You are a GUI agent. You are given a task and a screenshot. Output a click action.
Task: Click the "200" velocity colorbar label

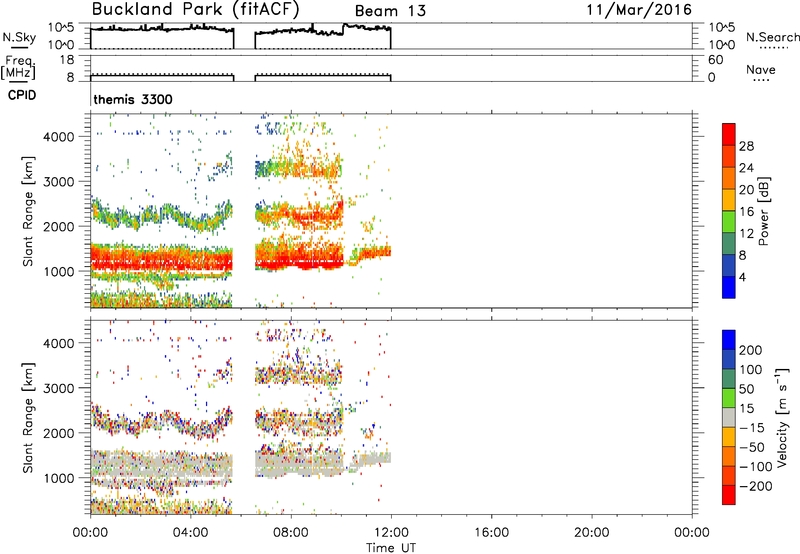click(x=751, y=350)
